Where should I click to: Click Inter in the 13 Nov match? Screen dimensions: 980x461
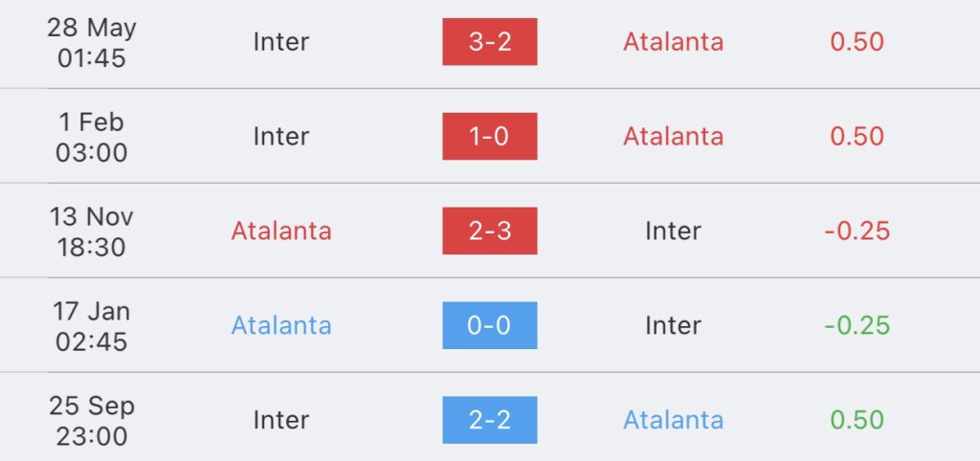pyautogui.click(x=673, y=230)
